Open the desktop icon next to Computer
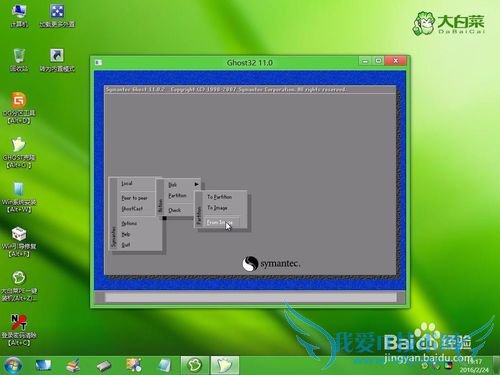The height and width of the screenshot is (375, 500). point(57,16)
